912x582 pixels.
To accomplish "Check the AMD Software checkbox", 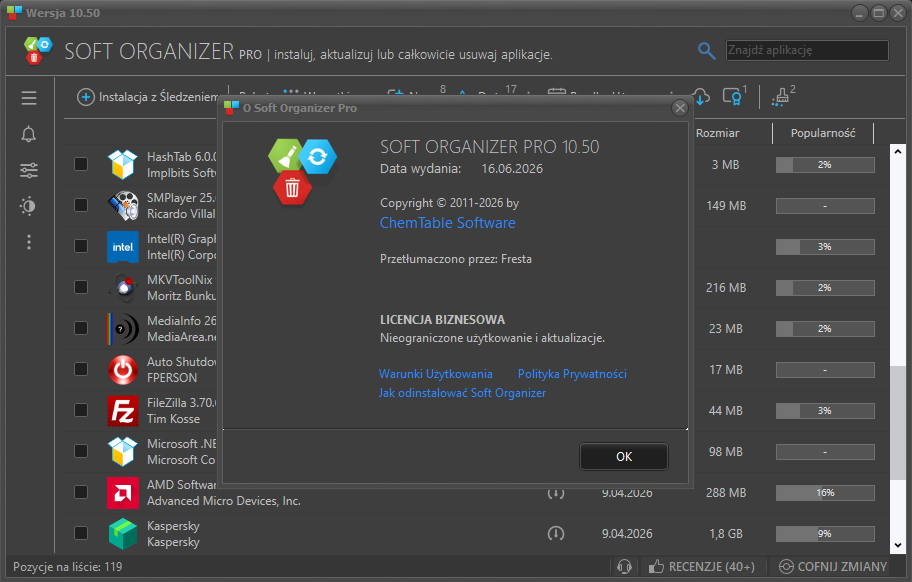I will (81, 492).
